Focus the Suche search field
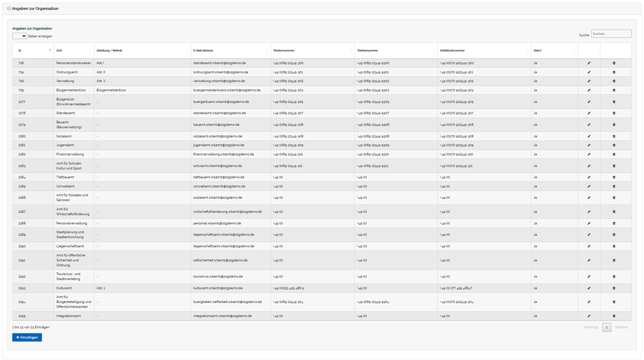The height and width of the screenshot is (360, 644). [611, 34]
